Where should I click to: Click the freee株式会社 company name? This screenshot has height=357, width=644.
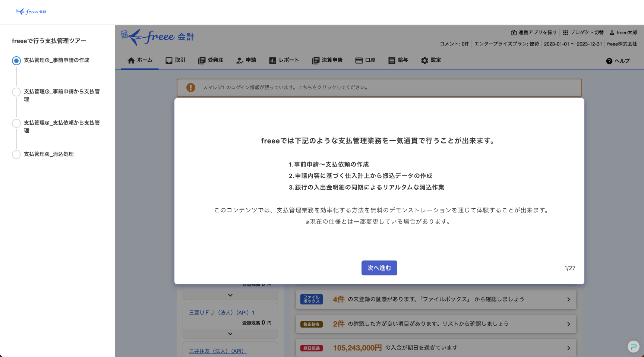(622, 44)
